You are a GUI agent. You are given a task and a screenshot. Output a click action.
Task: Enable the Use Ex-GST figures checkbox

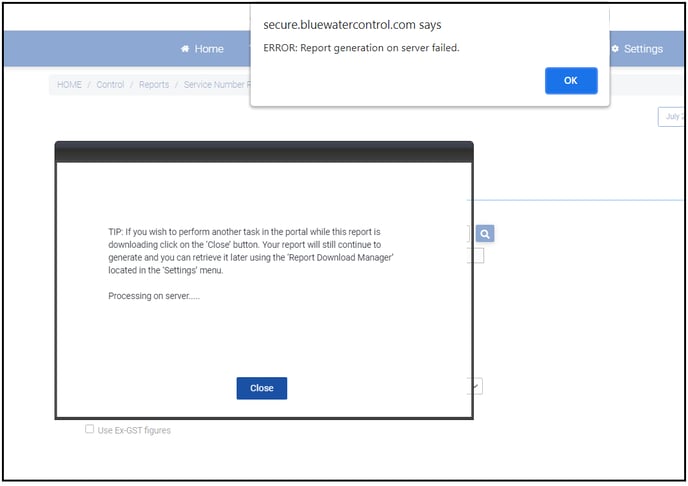90,430
